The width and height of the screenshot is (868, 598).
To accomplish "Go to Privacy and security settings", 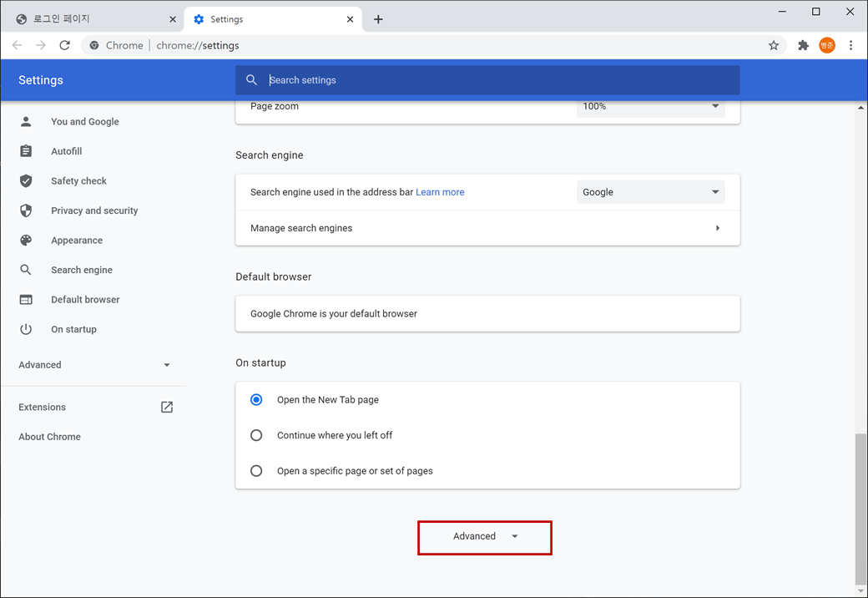I will [x=94, y=210].
